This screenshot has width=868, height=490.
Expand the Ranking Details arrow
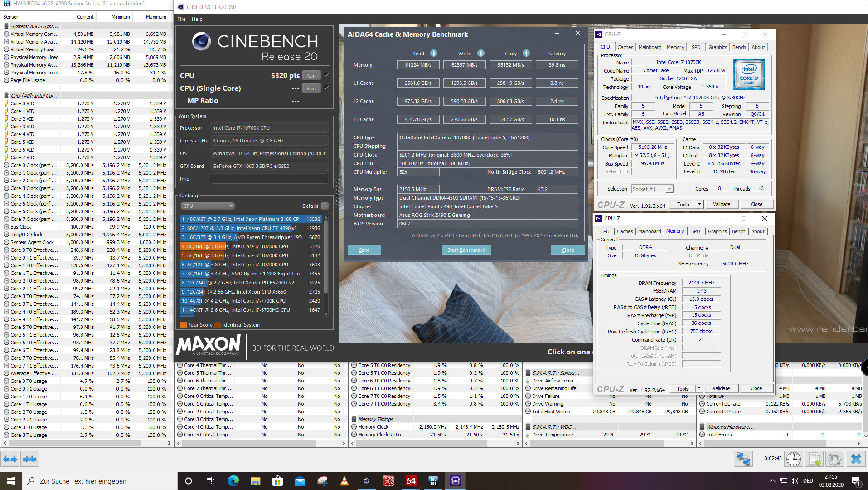click(x=325, y=206)
